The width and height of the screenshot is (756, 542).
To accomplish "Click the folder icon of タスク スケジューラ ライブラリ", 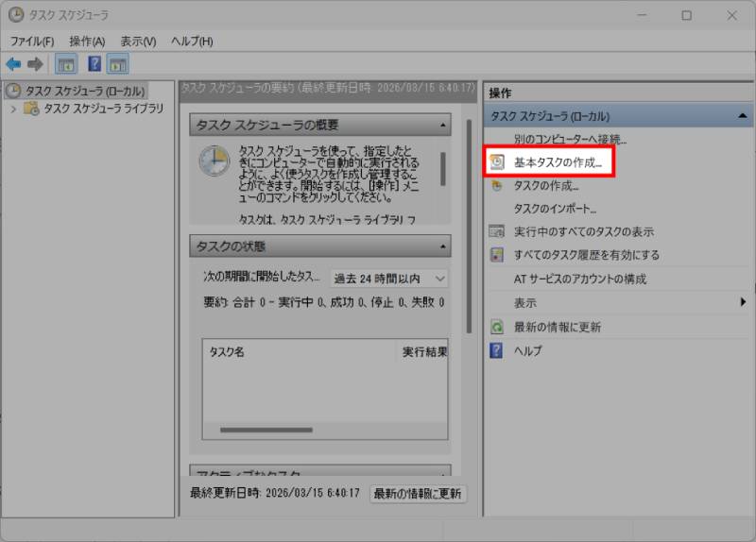I will [x=31, y=109].
